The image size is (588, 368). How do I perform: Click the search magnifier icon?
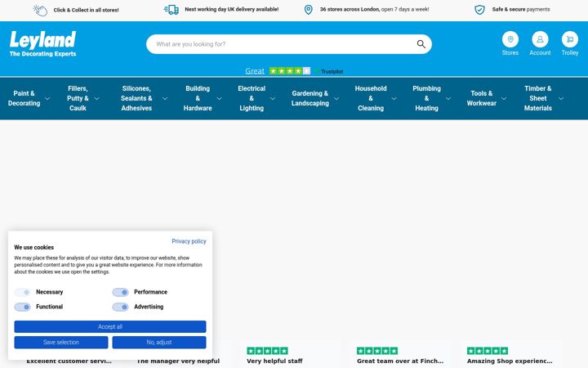pyautogui.click(x=421, y=44)
